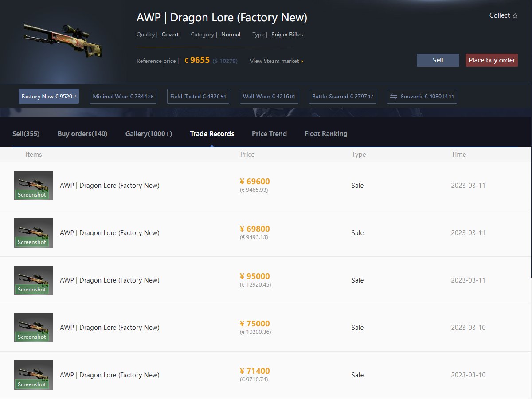Click the (€ 9493.13) converted price
532x399 pixels.
254,237
